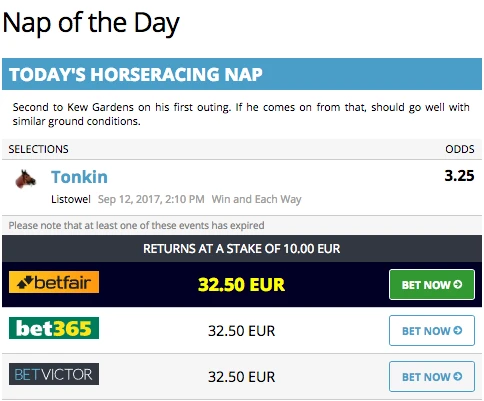Click the Returns at a Stake header bar
The image size is (484, 401).
pyautogui.click(x=242, y=249)
